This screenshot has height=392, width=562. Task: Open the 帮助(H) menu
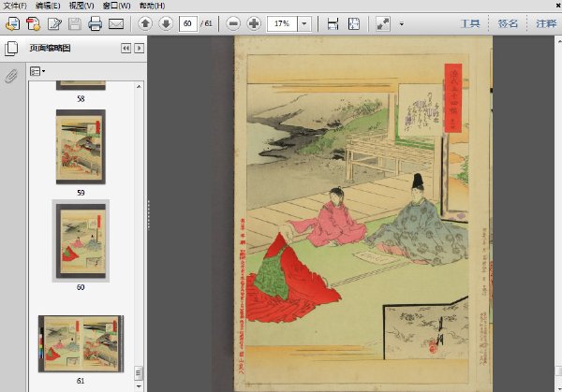click(x=152, y=6)
